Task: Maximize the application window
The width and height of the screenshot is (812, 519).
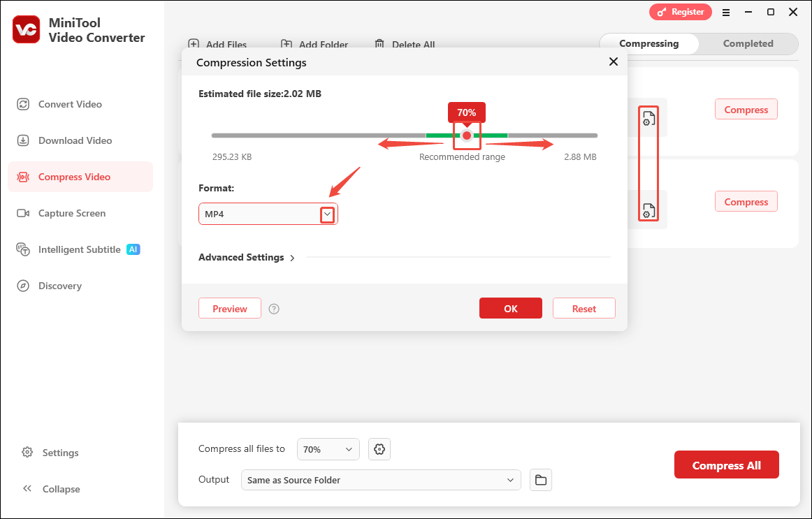Action: pyautogui.click(x=771, y=12)
